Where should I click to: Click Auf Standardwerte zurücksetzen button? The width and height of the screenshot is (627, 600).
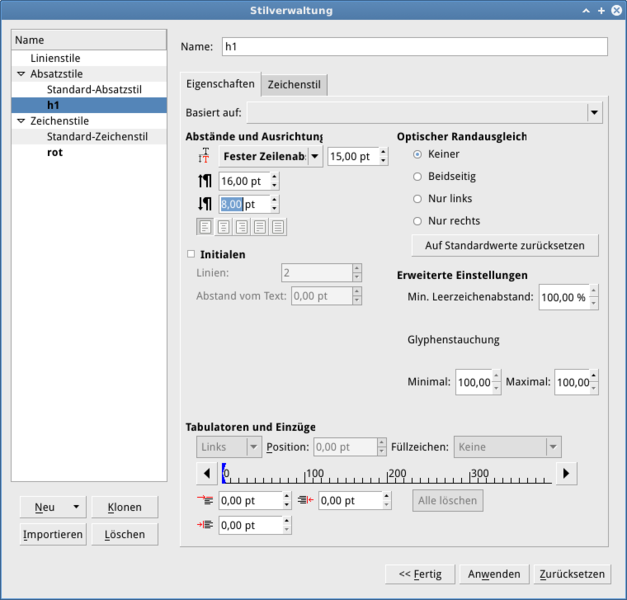coord(504,245)
